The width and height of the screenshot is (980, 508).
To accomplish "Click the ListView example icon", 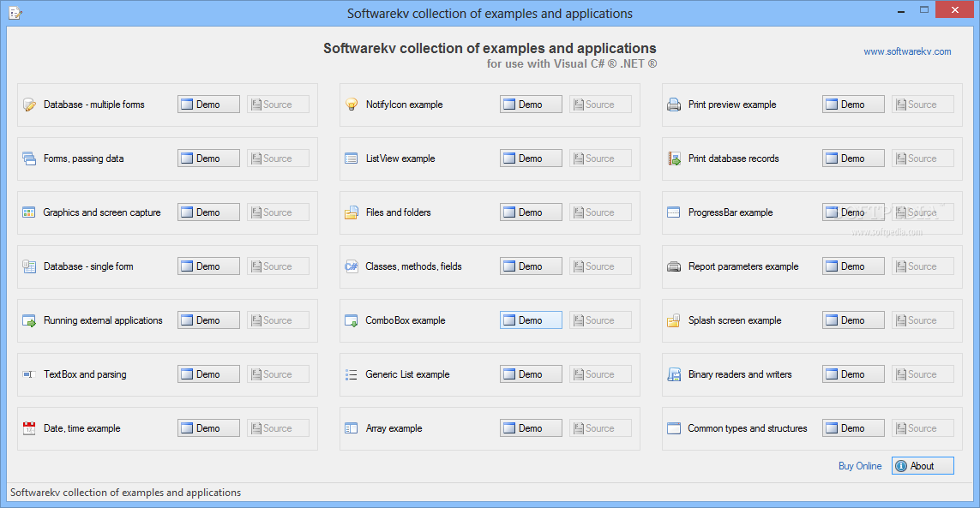I will [352, 158].
